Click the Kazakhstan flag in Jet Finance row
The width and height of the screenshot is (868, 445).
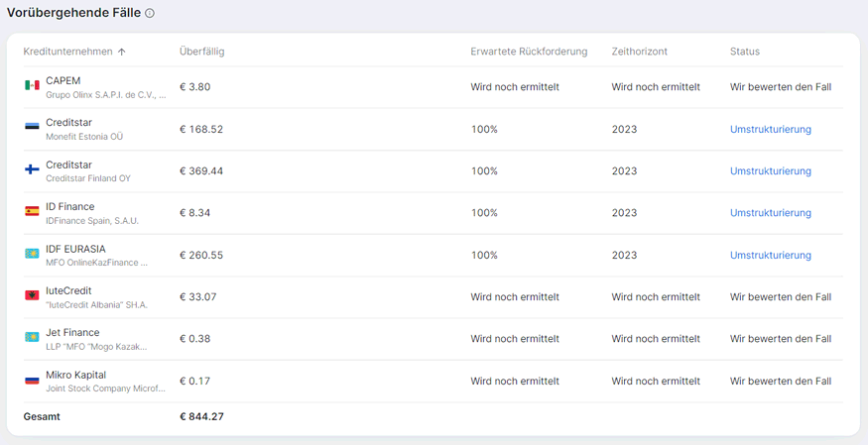[x=32, y=337]
